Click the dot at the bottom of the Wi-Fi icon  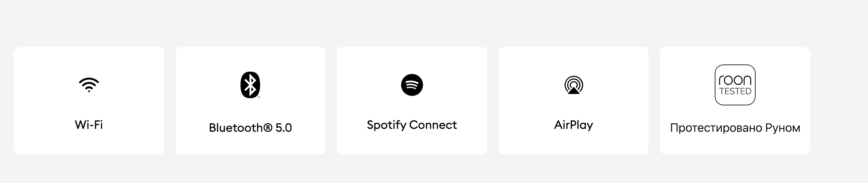[x=89, y=91]
